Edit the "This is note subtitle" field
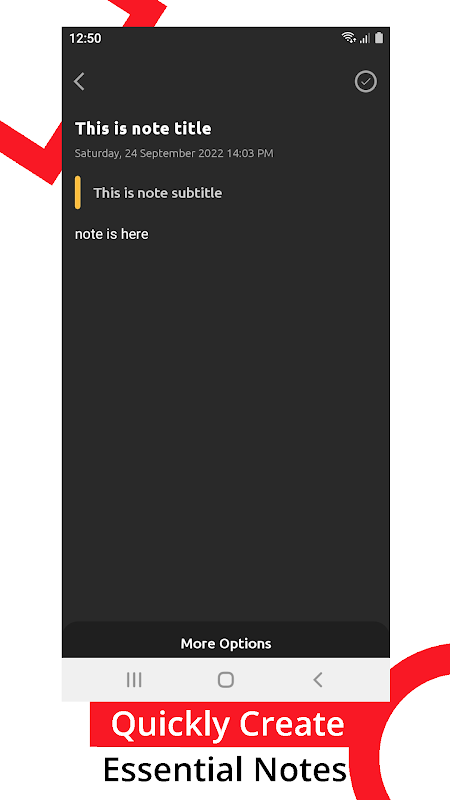Screen dimensions: 450x800 pyautogui.click(x=157, y=193)
